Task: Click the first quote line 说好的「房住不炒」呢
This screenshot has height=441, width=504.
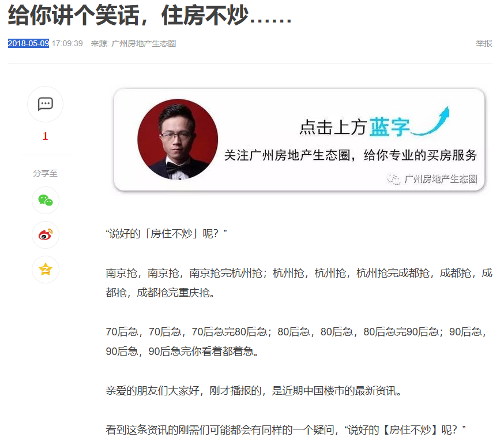Action: (x=166, y=234)
